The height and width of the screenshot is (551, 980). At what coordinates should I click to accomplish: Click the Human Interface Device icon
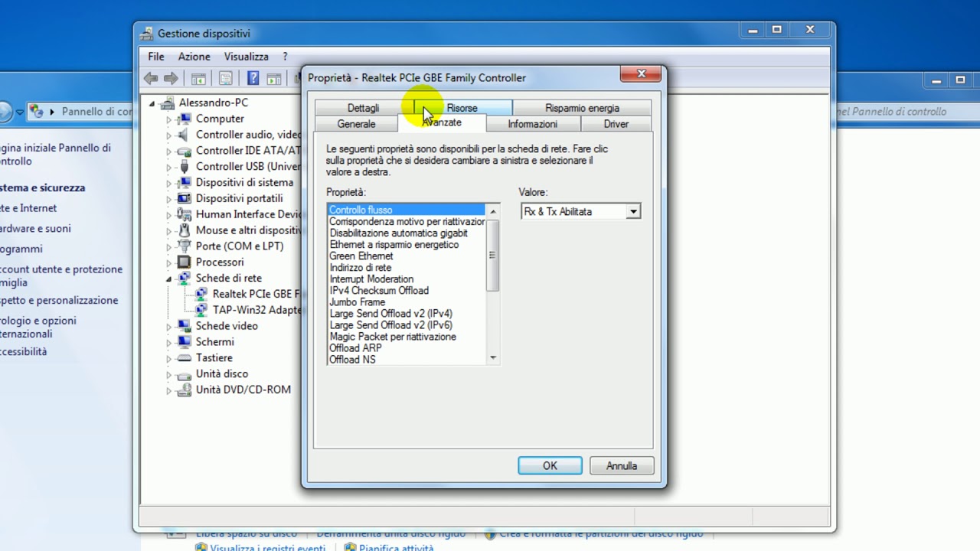[184, 214]
